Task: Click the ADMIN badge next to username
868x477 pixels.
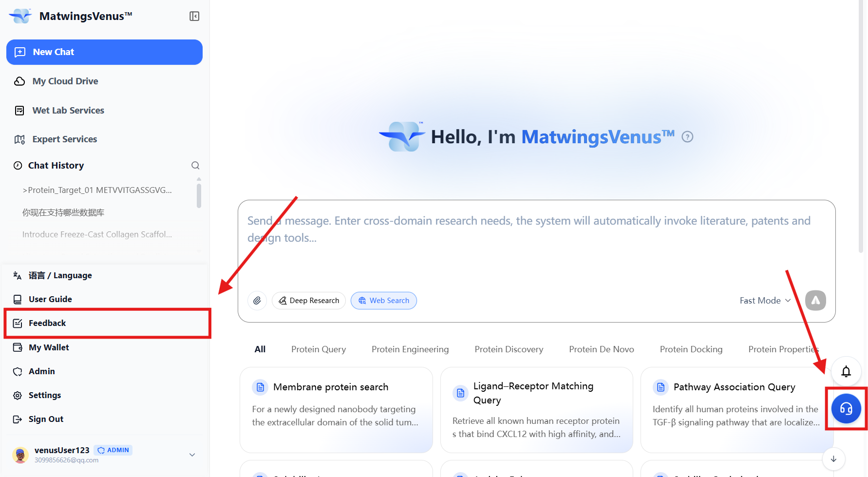Action: (x=113, y=450)
